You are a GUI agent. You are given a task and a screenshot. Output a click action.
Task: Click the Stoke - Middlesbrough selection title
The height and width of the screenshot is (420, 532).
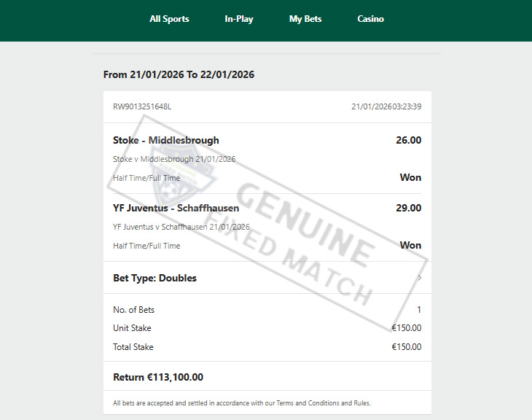point(166,140)
